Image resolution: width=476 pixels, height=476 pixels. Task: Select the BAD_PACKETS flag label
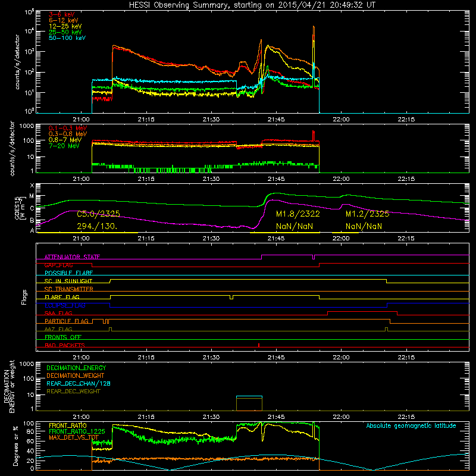tap(65, 345)
